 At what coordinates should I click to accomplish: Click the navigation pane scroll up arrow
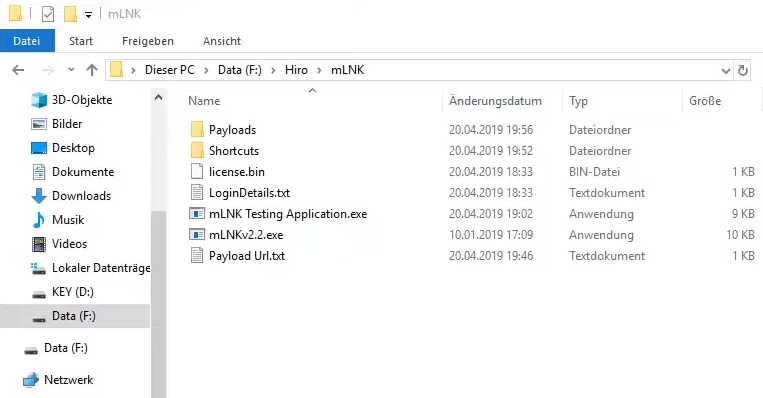(x=158, y=97)
